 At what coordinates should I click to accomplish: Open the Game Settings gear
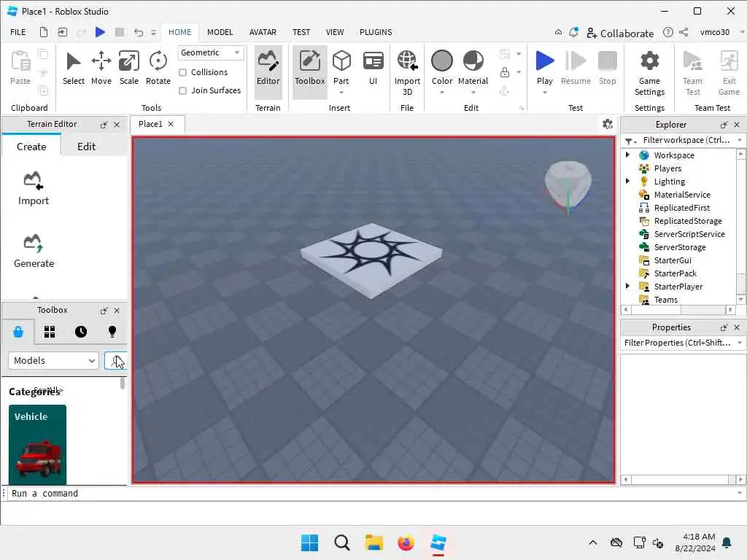(649, 72)
